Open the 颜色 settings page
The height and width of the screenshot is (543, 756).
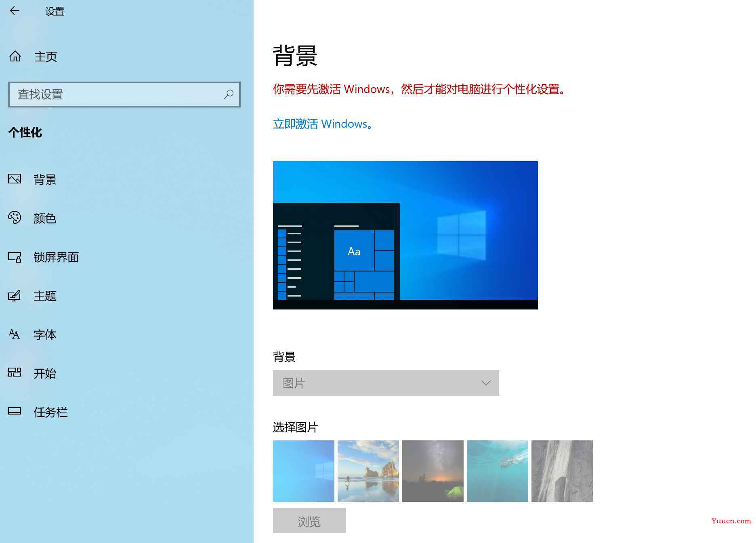pos(45,218)
